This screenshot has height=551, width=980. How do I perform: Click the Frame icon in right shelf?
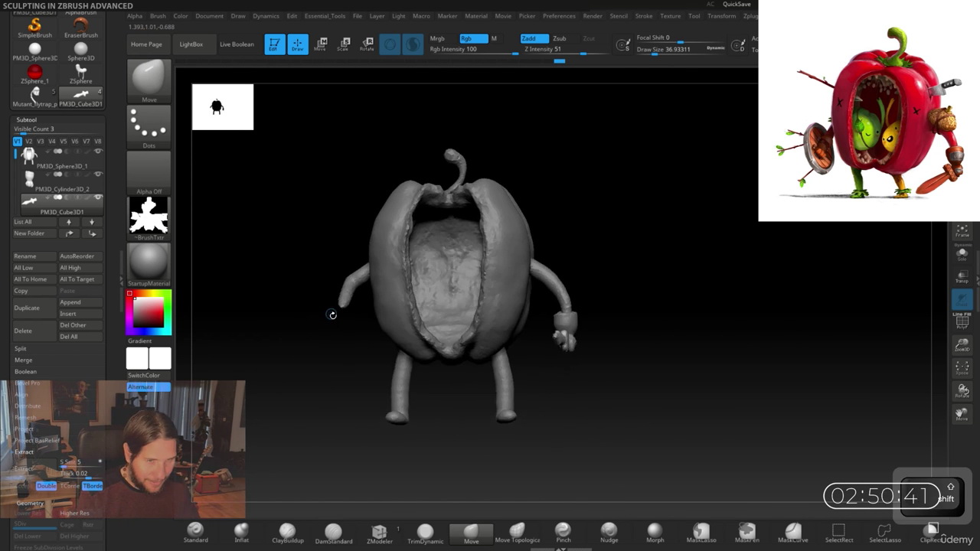point(962,231)
